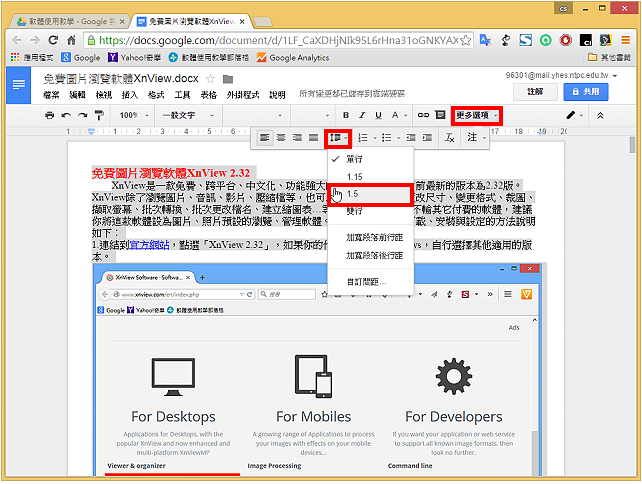Click the 註解 comments button

(535, 92)
